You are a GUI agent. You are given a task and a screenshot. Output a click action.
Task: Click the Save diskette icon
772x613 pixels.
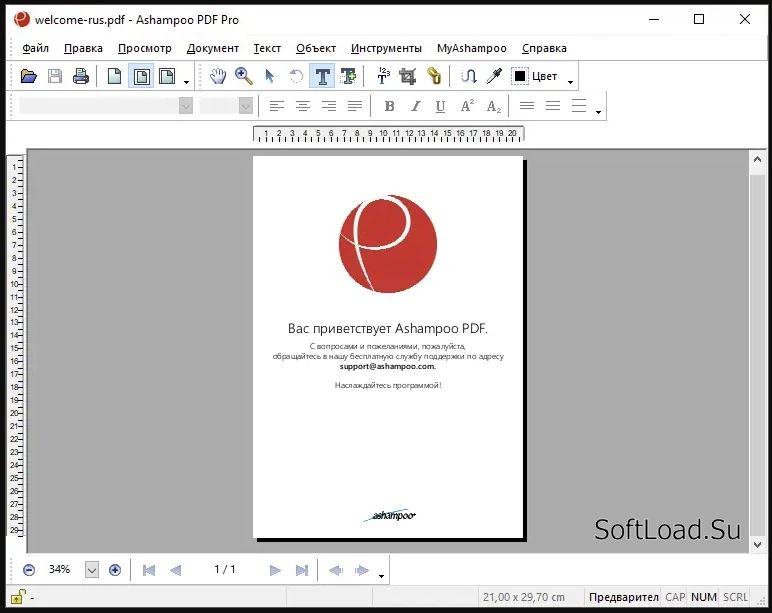(55, 76)
